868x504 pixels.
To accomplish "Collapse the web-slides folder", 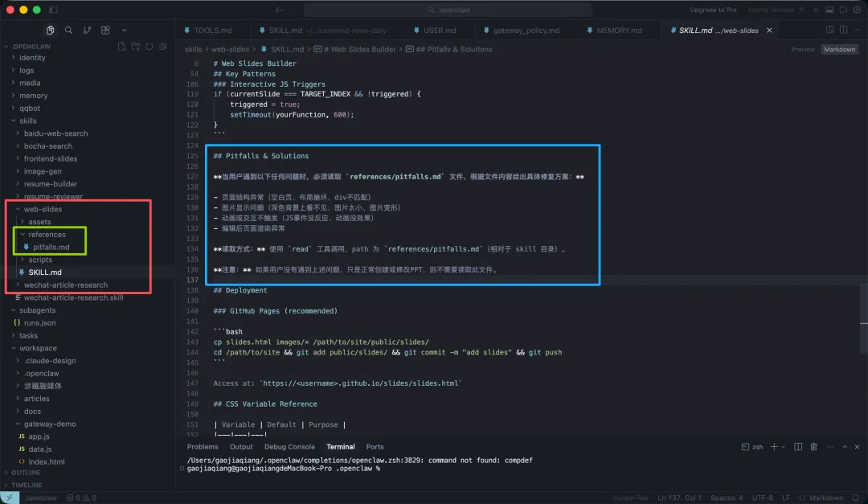I will (43, 209).
